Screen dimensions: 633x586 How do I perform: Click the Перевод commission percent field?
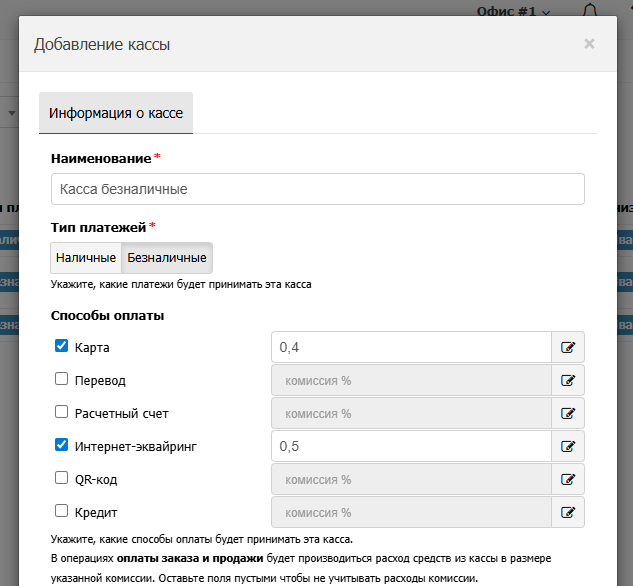tap(411, 380)
